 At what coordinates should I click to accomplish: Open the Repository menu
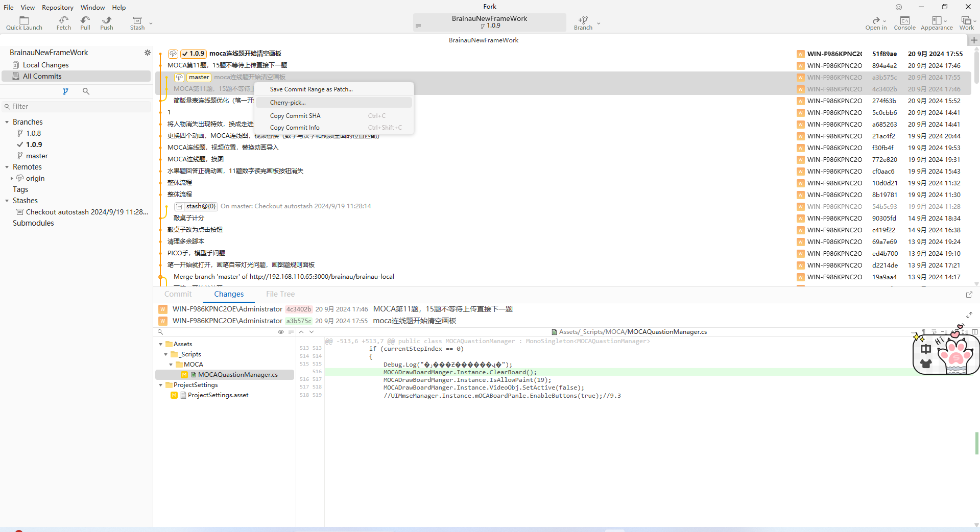tap(58, 7)
